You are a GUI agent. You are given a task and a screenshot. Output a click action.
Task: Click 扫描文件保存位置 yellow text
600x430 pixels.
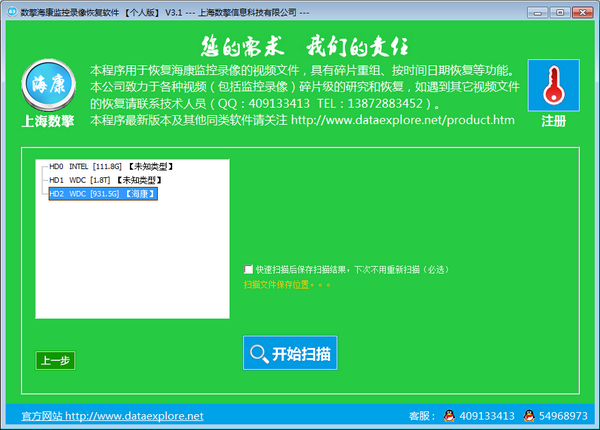pyautogui.click(x=287, y=285)
